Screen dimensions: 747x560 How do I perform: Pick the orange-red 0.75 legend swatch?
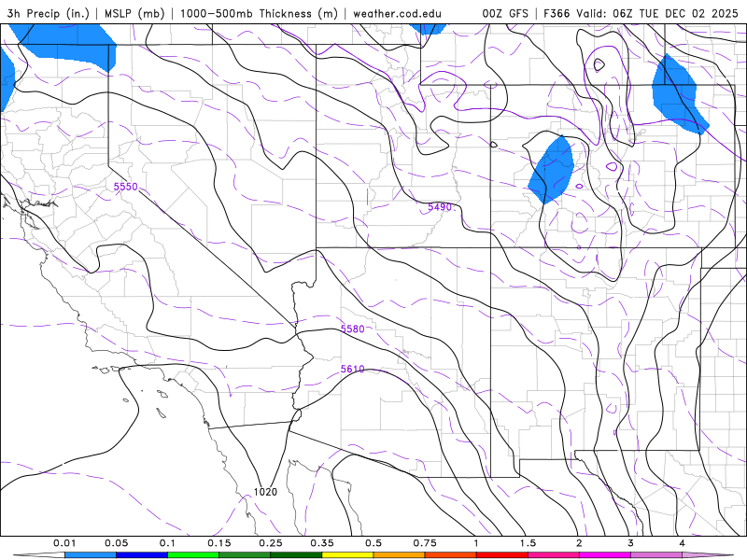tap(451, 555)
